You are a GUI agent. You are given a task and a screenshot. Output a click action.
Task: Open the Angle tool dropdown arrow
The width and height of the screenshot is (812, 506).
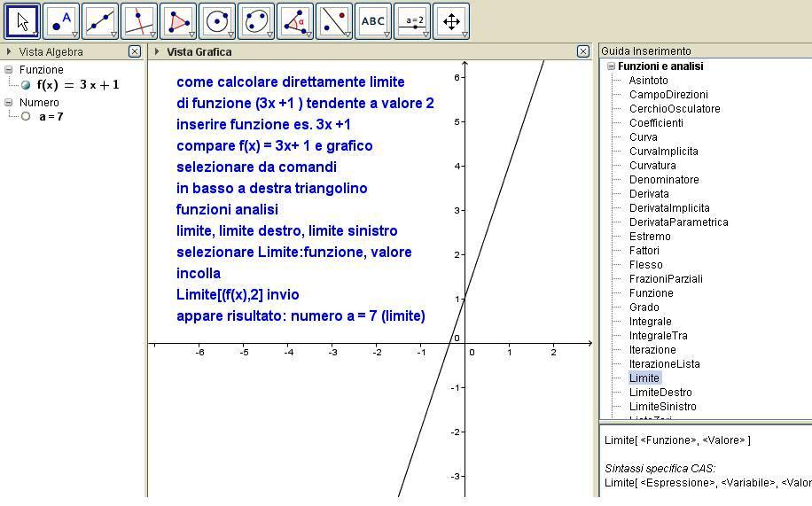pyautogui.click(x=308, y=35)
